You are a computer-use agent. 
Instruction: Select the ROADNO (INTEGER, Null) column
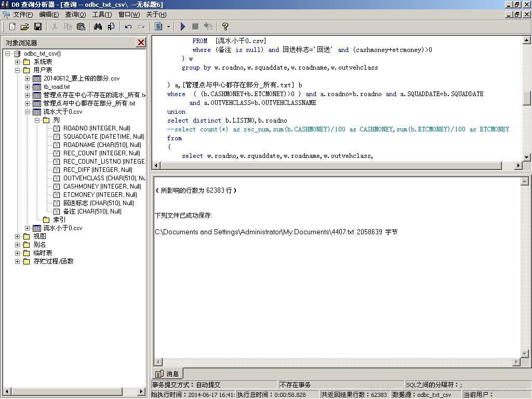pyautogui.click(x=97, y=128)
